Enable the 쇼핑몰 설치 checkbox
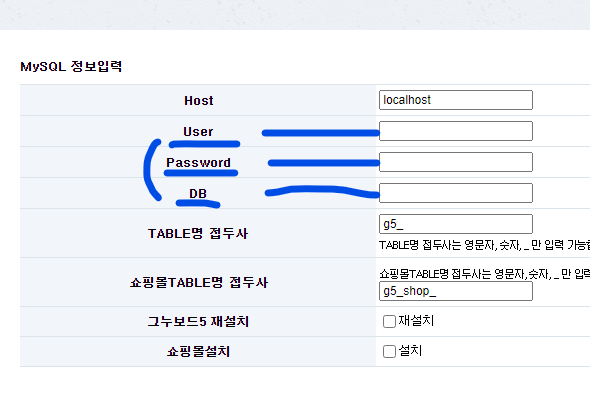The image size is (590, 404). pos(389,351)
